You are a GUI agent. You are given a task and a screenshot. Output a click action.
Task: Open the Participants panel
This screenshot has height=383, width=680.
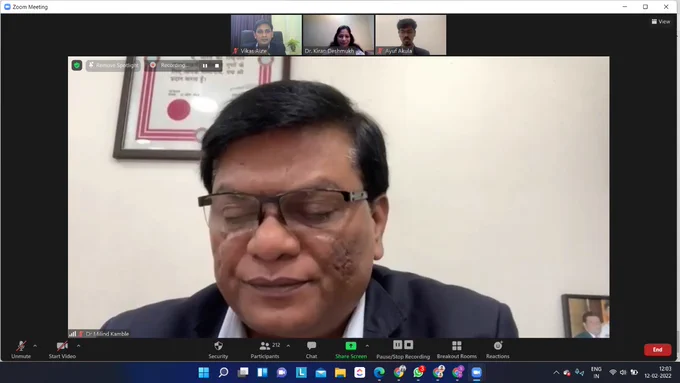pyautogui.click(x=265, y=350)
